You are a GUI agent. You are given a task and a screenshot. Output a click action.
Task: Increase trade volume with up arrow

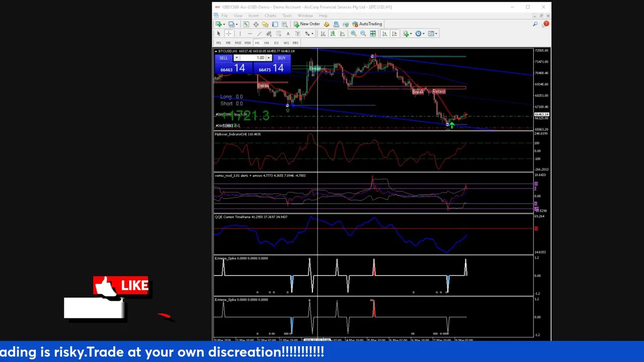269,58
